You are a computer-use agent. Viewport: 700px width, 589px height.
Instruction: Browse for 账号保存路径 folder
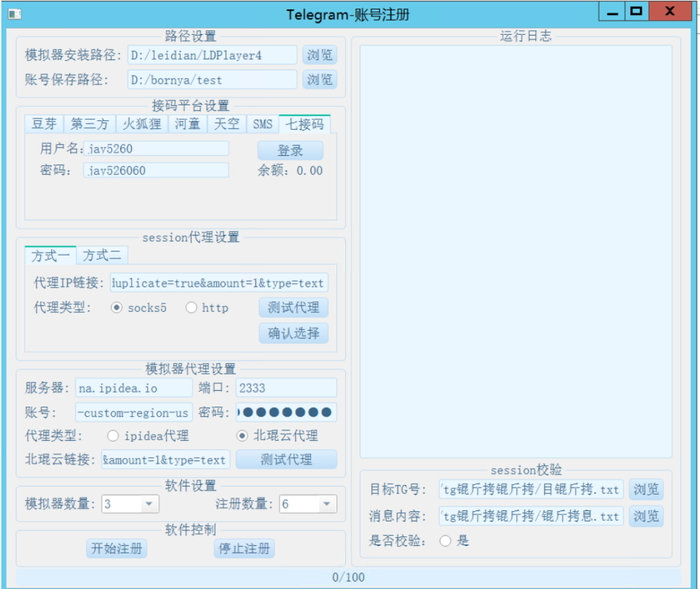click(x=320, y=80)
